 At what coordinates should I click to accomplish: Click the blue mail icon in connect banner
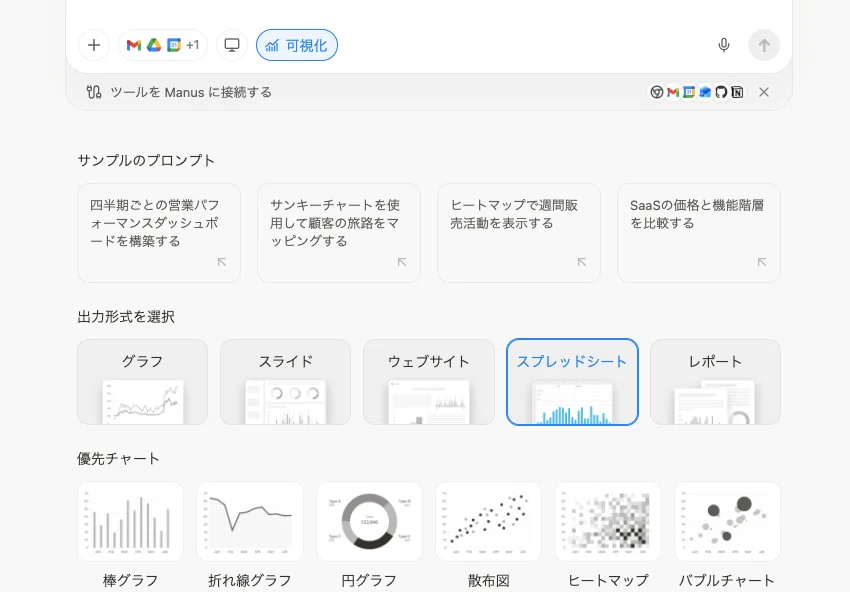pos(705,92)
